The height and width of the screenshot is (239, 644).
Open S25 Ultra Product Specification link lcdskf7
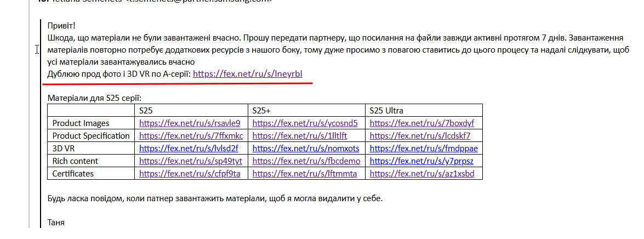pyautogui.click(x=420, y=135)
